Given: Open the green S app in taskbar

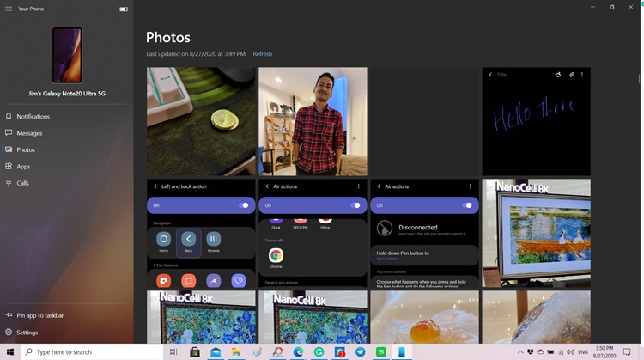Looking at the screenshot, I should tap(381, 351).
